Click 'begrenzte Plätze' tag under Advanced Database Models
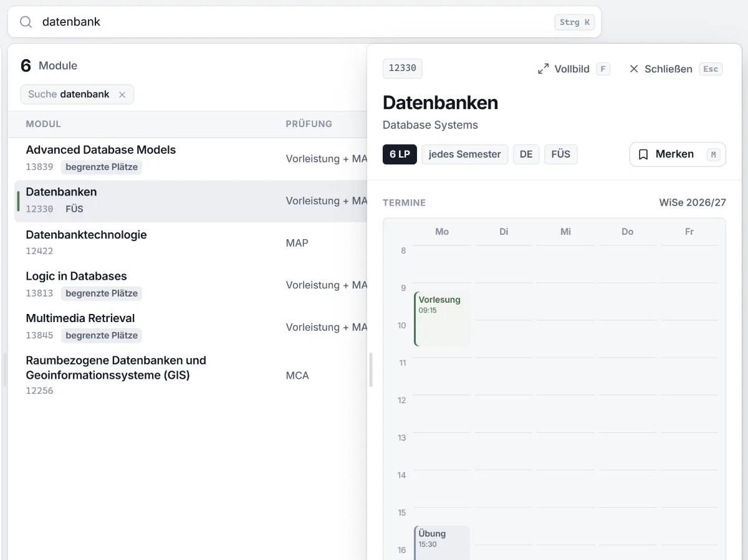 pos(102,167)
